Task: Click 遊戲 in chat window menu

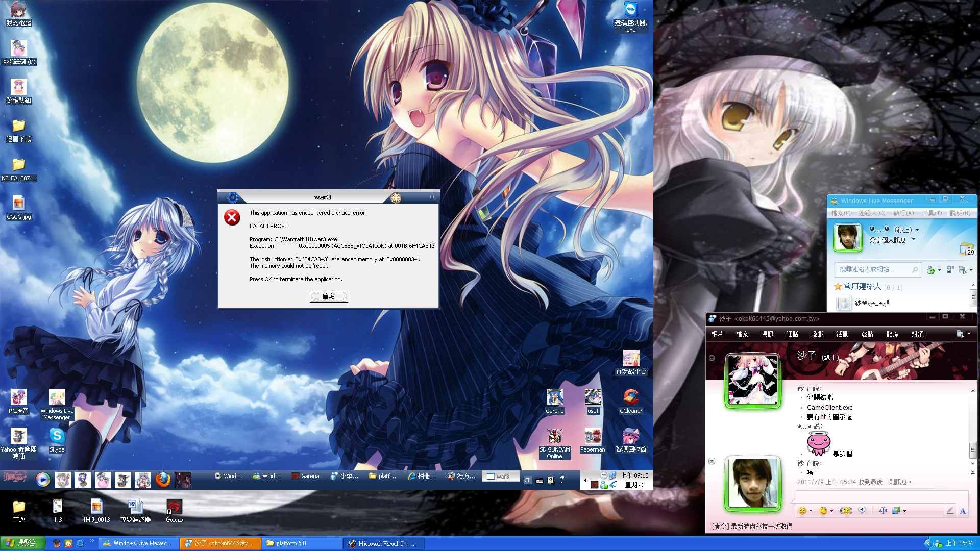Action: click(817, 334)
